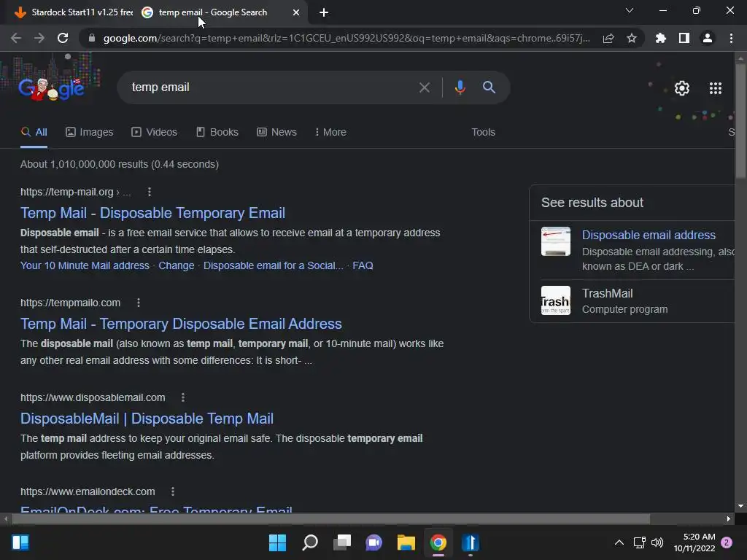Open clock and date flyout
The height and width of the screenshot is (560, 747).
(694, 542)
